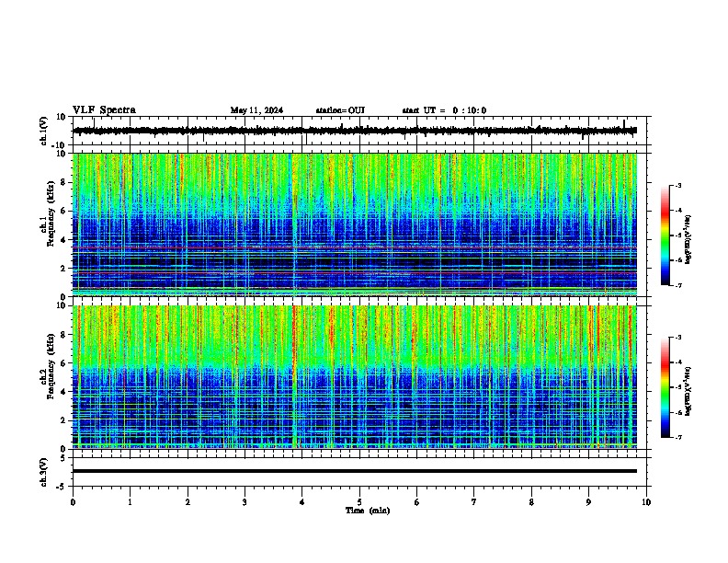Click the Time (min) axis label
The height and width of the screenshot is (563, 728).
tap(368, 511)
